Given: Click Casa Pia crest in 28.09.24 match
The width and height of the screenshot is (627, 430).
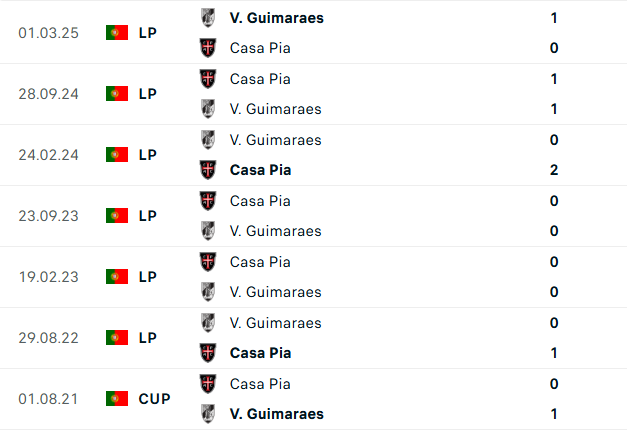Looking at the screenshot, I should 208,78.
